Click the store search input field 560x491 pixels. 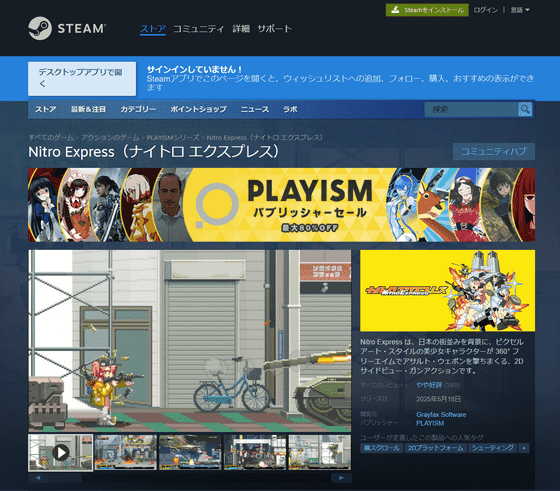pos(471,109)
